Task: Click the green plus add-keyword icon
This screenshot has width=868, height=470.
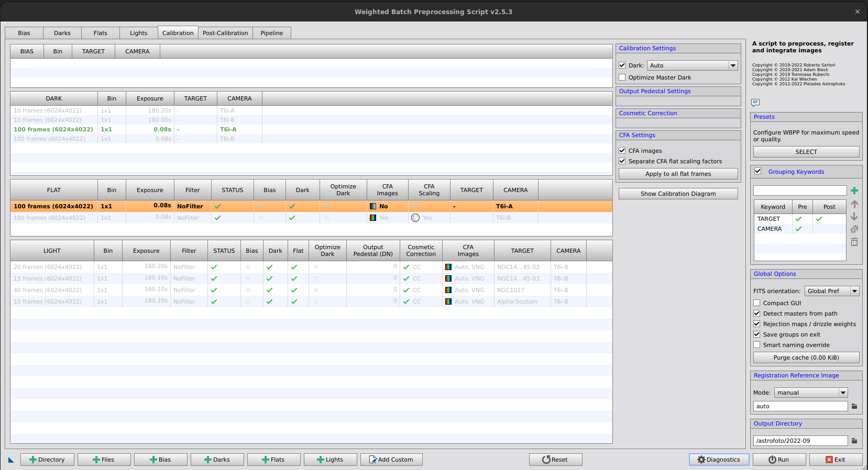Action: pyautogui.click(x=854, y=191)
